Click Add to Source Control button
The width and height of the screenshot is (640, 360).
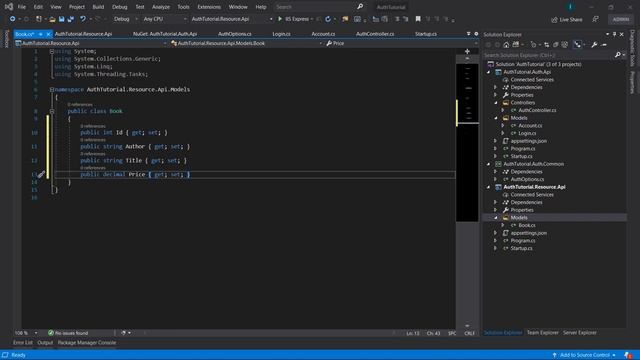tap(584, 355)
